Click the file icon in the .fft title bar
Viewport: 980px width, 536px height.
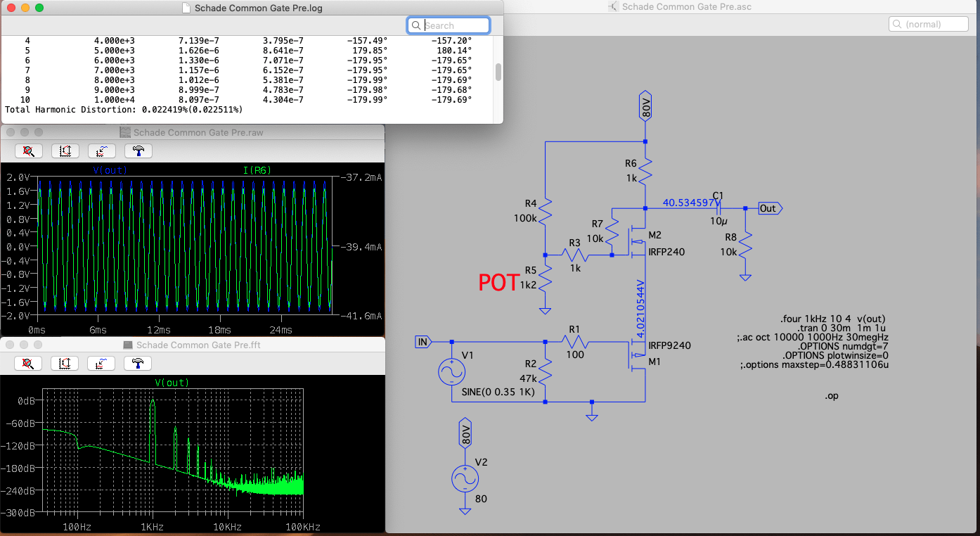(128, 345)
